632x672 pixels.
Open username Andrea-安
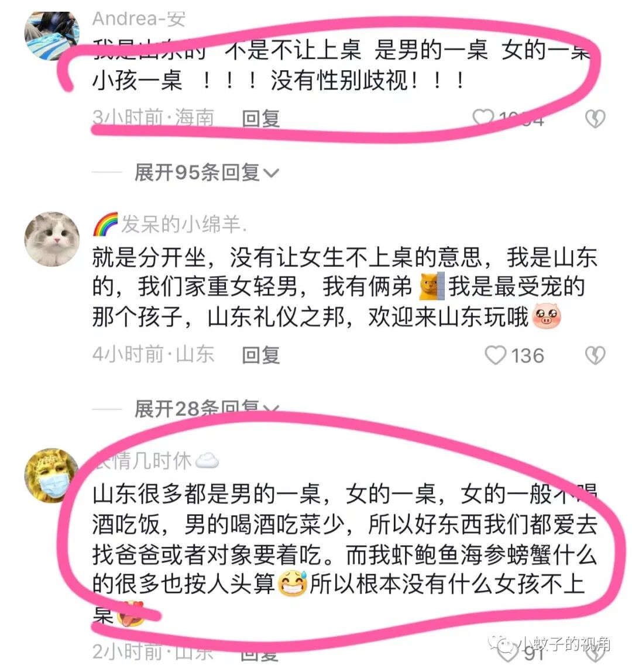[x=139, y=19]
